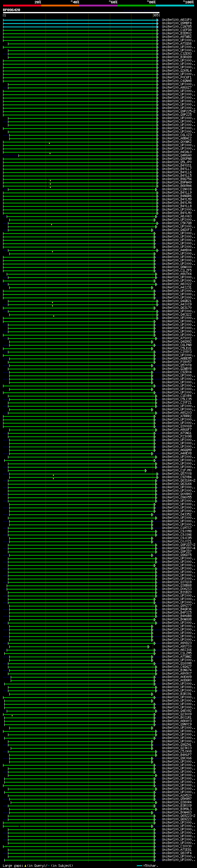This screenshot has width=197, height=868.
Task: Click the UniRef100_B4YUS1 entry
Action: tap(177, 165)
